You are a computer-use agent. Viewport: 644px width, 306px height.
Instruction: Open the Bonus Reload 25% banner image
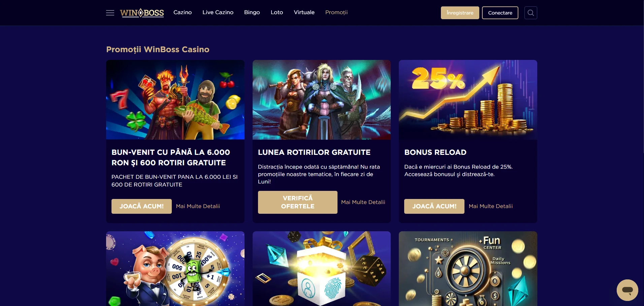point(468,100)
